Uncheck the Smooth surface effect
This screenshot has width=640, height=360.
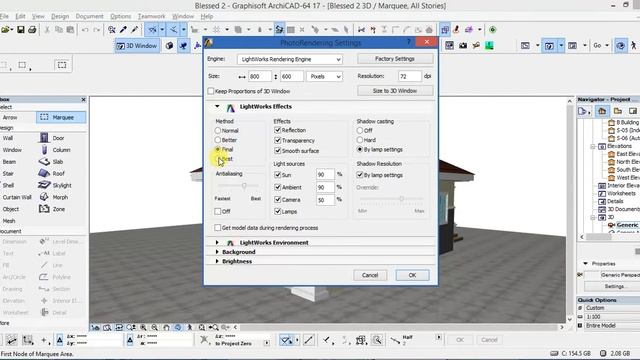(x=278, y=151)
